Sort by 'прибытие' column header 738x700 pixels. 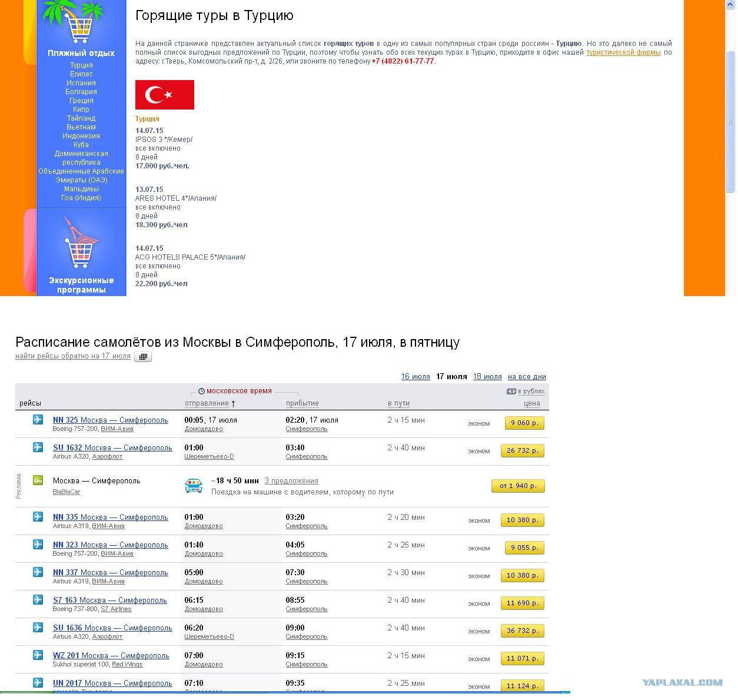302,403
